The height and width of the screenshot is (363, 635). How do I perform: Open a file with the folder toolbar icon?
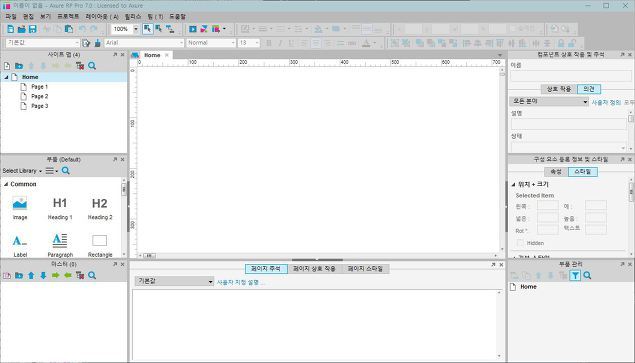click(x=21, y=29)
